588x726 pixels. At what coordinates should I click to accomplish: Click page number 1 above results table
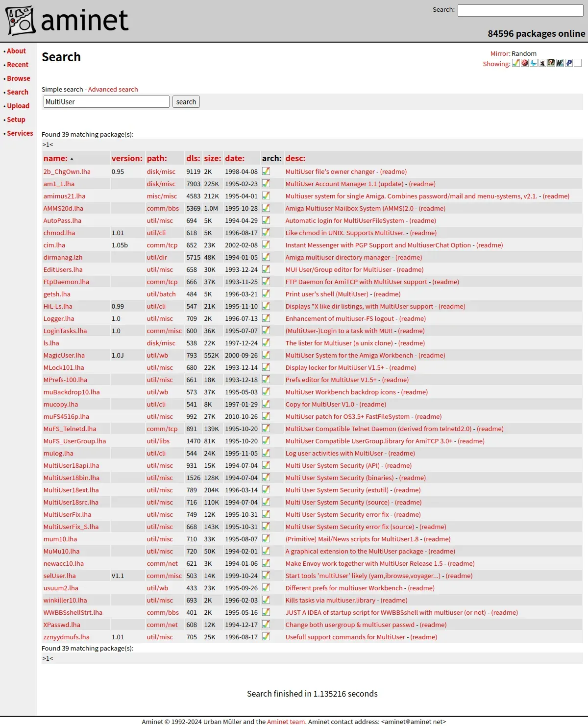pos(48,145)
